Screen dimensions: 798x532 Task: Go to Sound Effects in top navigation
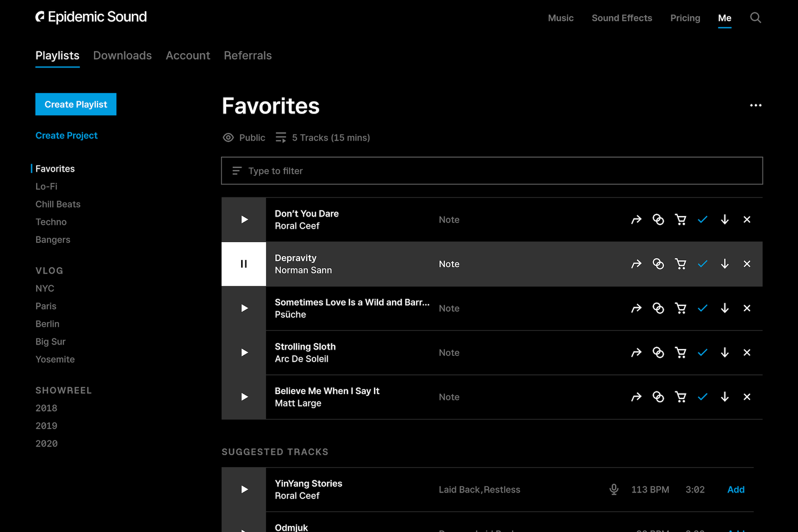pyautogui.click(x=622, y=18)
